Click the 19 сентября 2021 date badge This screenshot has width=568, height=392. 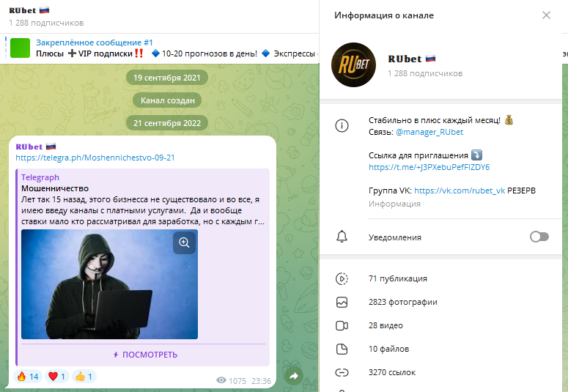pos(166,78)
